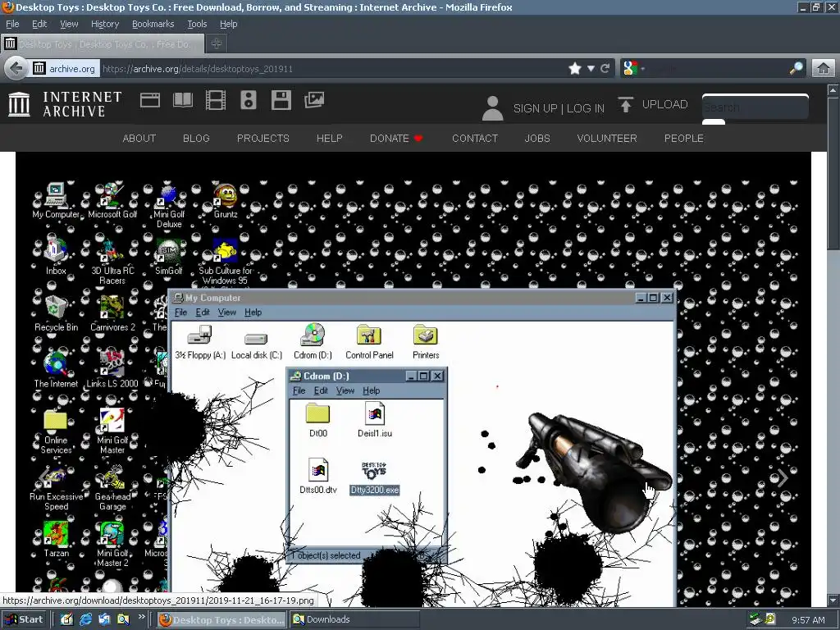Viewport: 840px width, 630px height.
Task: Click the SIGN UP link
Action: click(535, 108)
